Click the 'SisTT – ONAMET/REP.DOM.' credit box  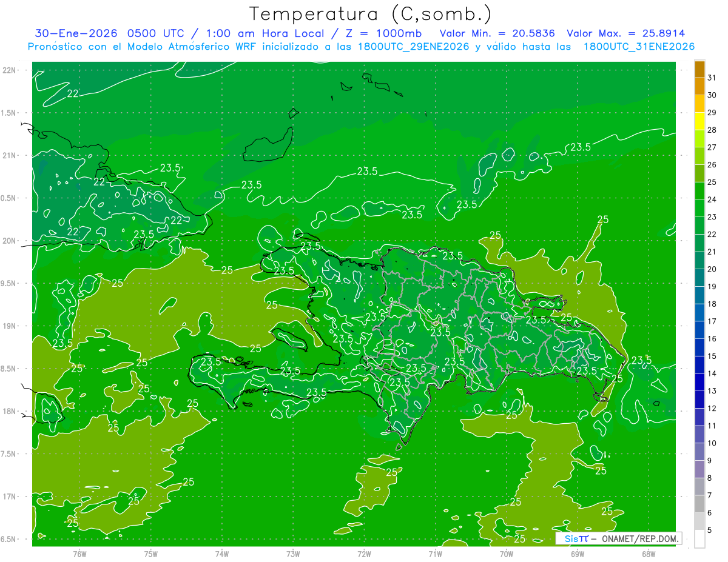tap(618, 539)
